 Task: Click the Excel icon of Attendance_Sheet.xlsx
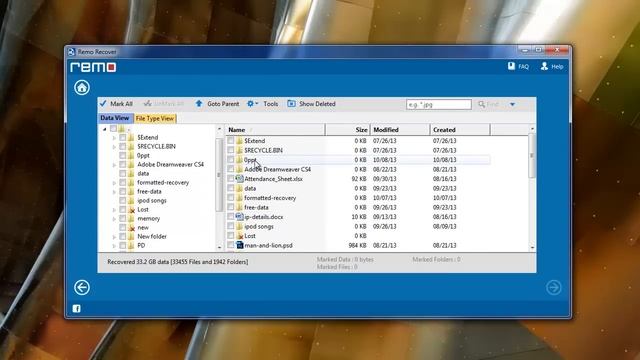(x=240, y=179)
